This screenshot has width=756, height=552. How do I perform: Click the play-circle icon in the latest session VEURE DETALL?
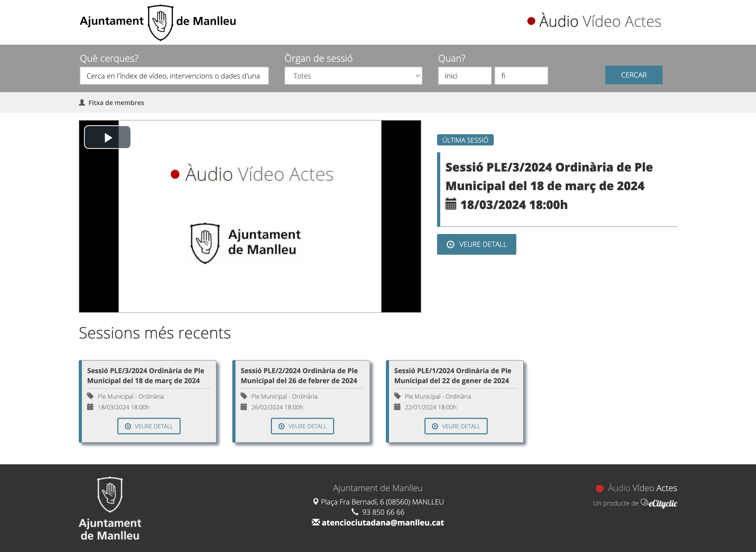[450, 244]
